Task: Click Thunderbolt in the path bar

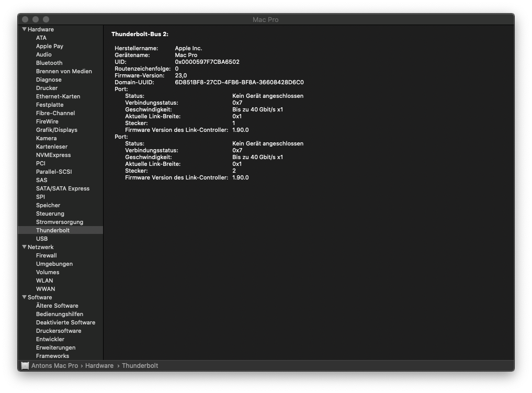Action: (x=140, y=365)
